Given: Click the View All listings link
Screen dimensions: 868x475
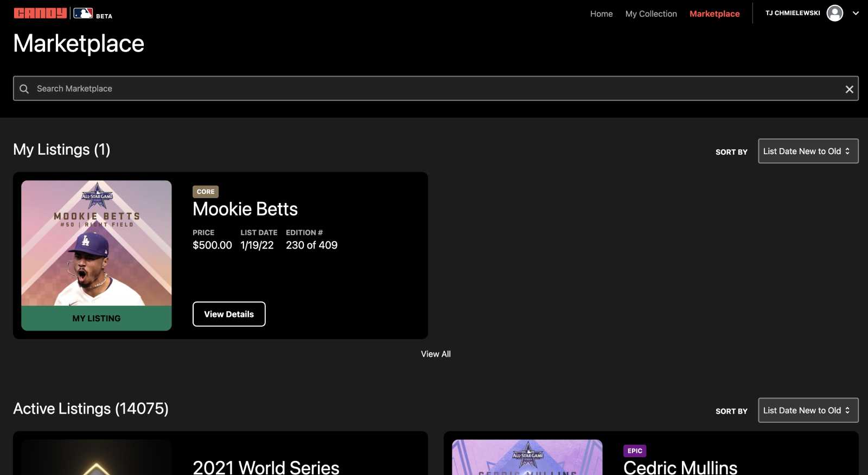Looking at the screenshot, I should coord(436,354).
